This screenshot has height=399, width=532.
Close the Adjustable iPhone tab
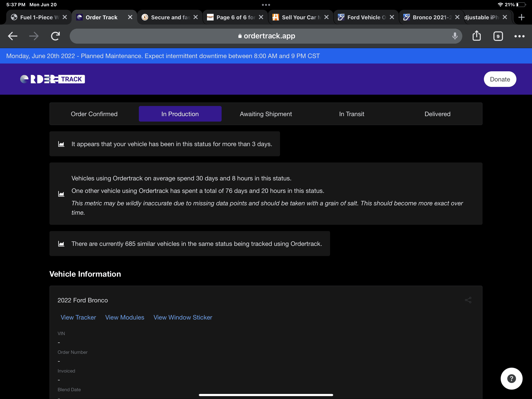(x=505, y=17)
